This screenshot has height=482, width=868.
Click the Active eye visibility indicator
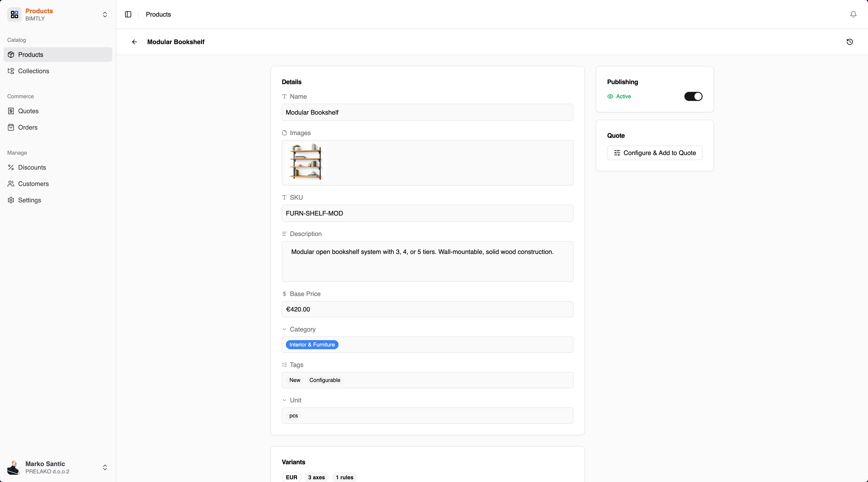point(610,96)
